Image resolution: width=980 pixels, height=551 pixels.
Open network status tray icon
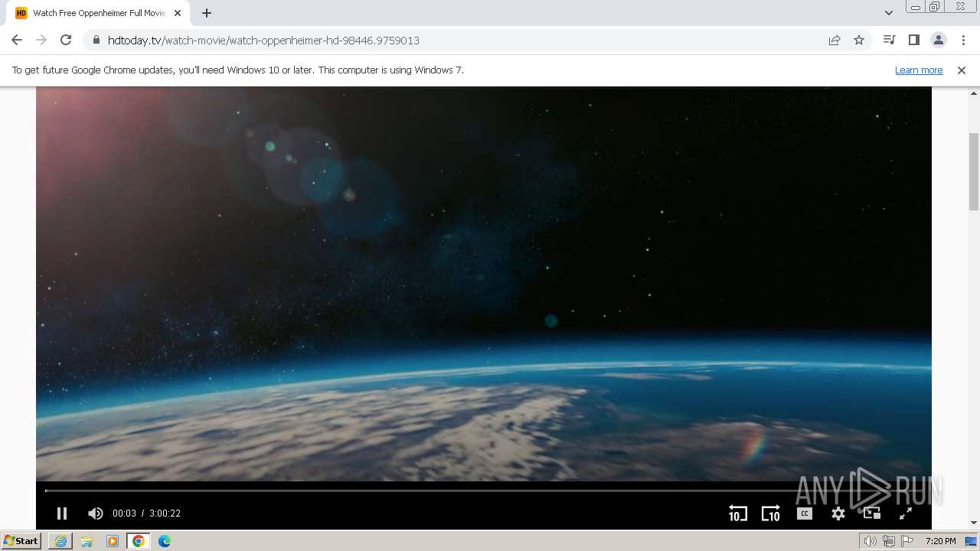[x=888, y=541]
